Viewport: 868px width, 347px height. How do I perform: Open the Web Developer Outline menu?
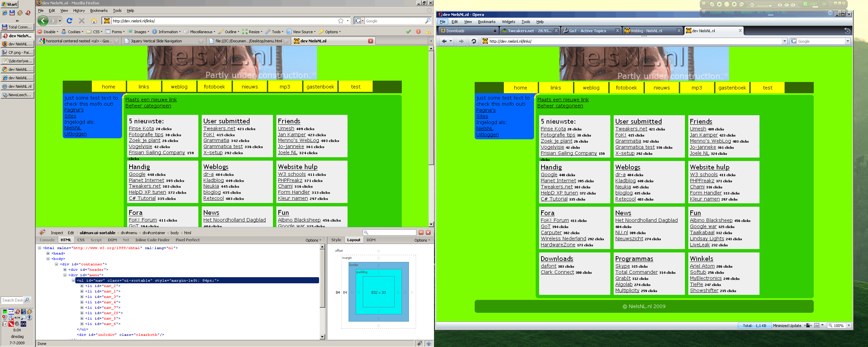(229, 32)
